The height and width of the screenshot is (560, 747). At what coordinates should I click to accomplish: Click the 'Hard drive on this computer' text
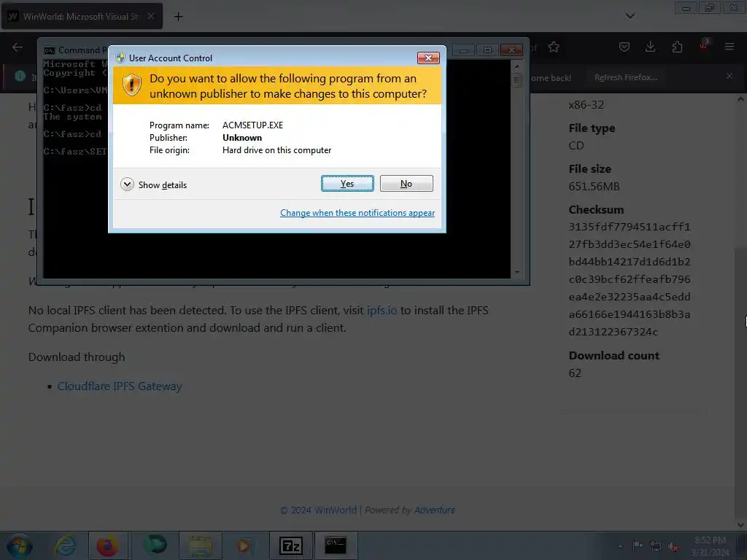click(x=276, y=150)
